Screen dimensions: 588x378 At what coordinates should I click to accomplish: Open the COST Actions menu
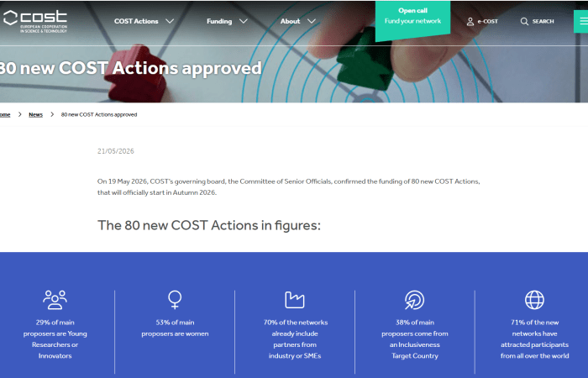click(136, 21)
